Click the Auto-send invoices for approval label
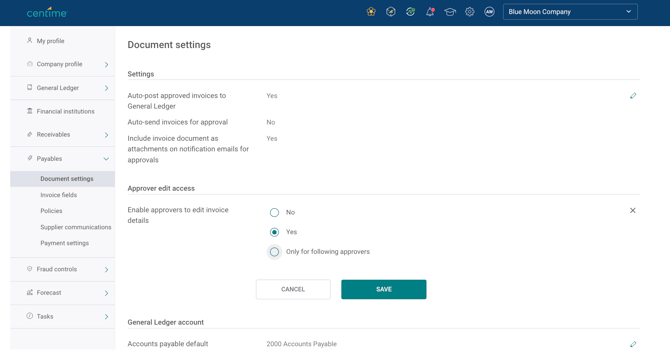Image resolution: width=670 pixels, height=364 pixels. pyautogui.click(x=178, y=122)
